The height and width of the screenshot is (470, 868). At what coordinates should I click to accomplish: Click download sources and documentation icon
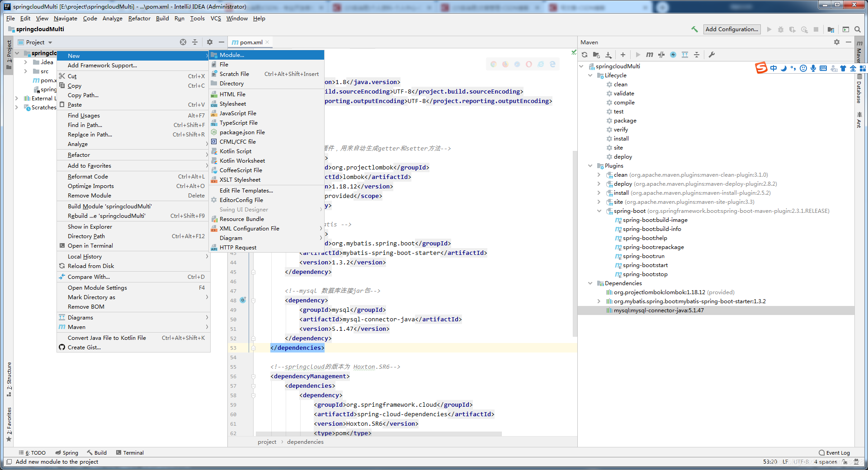609,55
